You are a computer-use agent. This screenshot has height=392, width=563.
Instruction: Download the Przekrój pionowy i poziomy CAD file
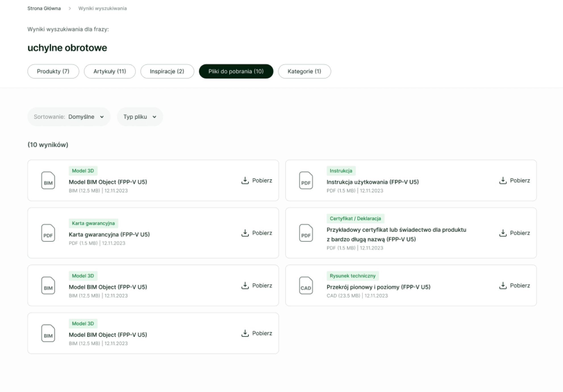click(514, 285)
